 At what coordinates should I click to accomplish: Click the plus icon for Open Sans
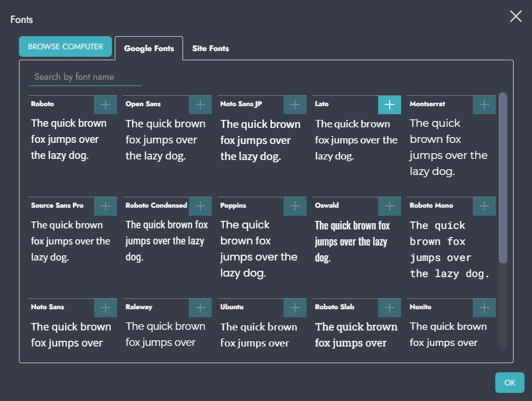tap(200, 104)
